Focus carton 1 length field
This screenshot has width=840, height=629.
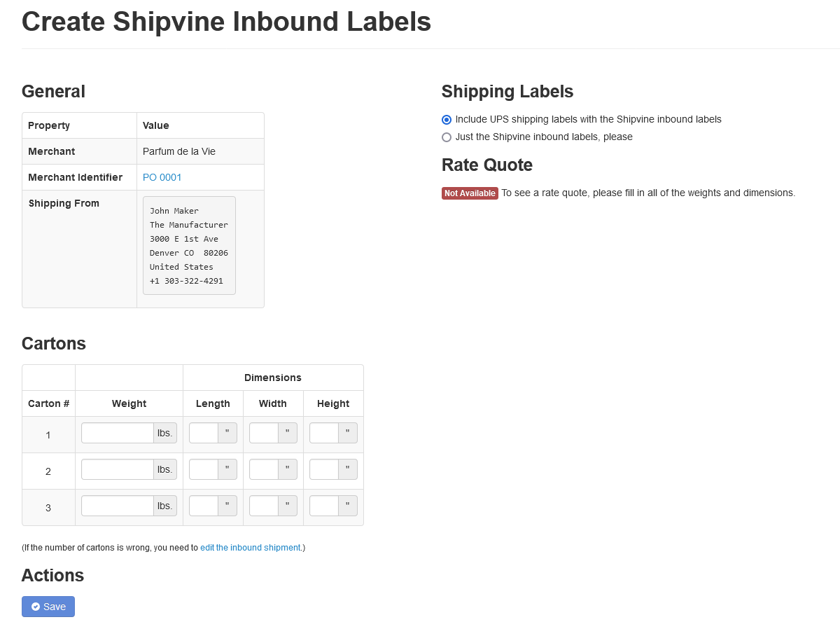click(x=204, y=433)
